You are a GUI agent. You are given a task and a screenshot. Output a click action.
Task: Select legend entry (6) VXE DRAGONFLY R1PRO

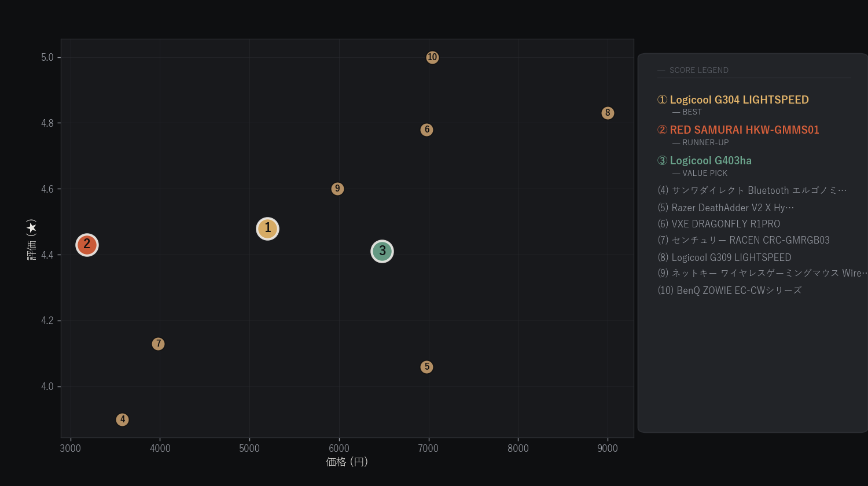coord(719,224)
